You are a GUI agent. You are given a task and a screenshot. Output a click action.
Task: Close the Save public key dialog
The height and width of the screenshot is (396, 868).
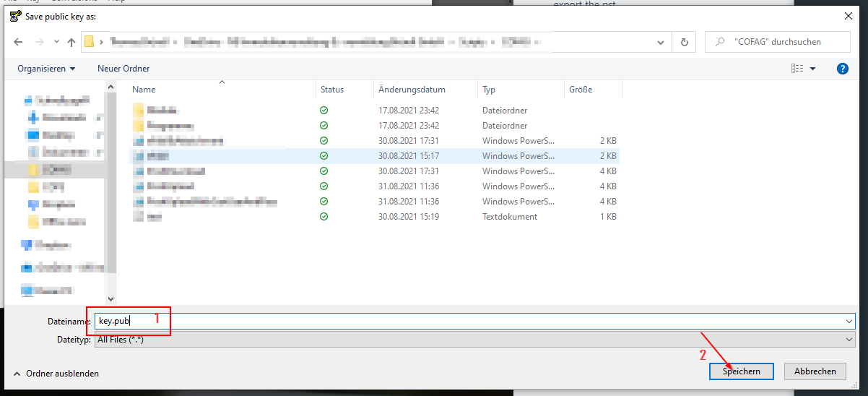[x=848, y=15]
